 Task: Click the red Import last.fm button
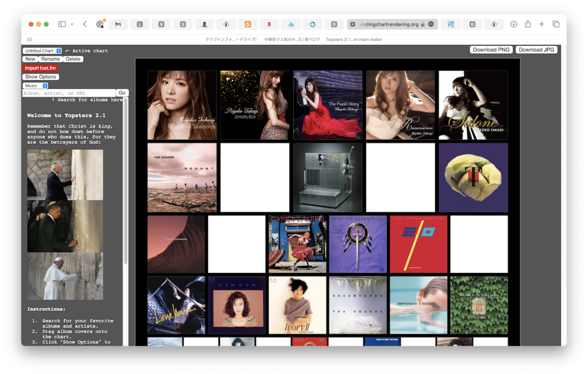(40, 68)
